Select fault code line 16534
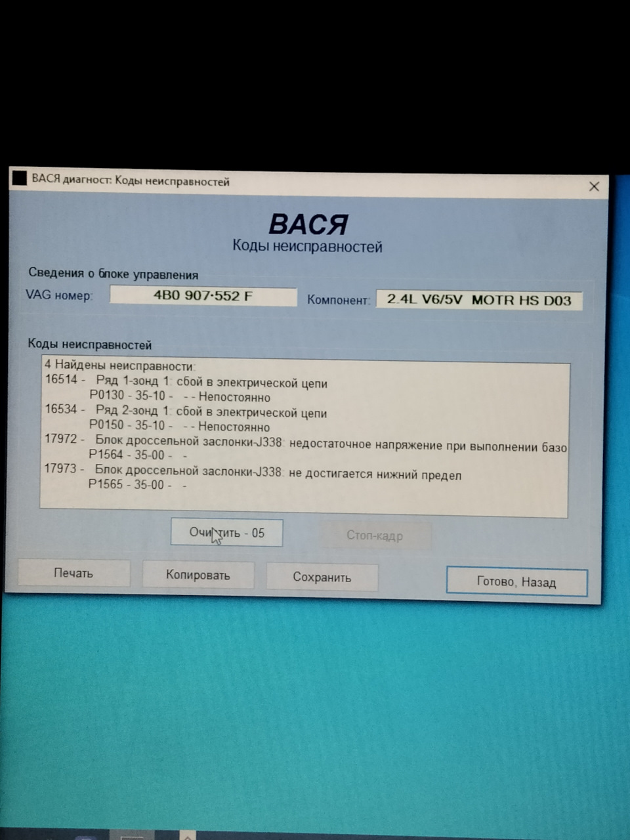The width and height of the screenshot is (630, 840). [x=186, y=411]
